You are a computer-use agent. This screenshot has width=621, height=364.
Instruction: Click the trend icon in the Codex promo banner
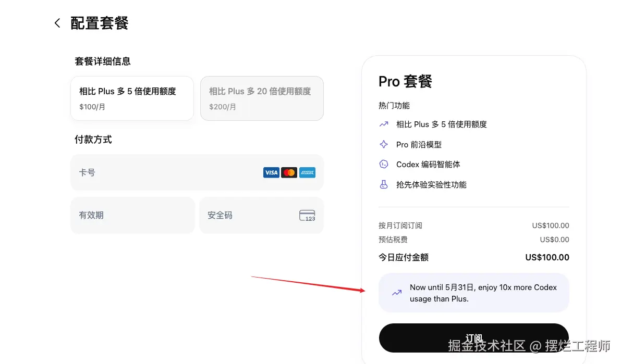(x=397, y=293)
